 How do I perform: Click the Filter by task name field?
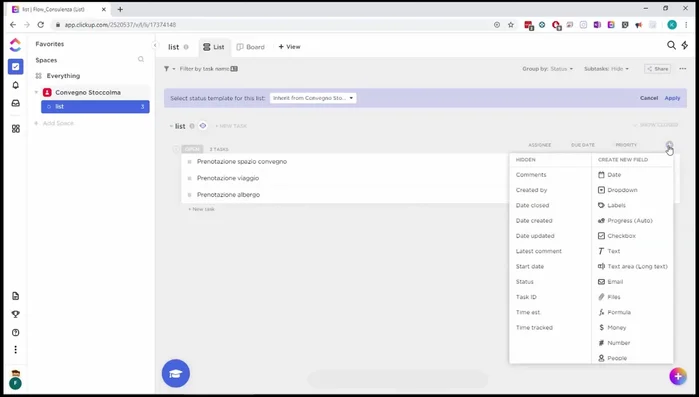pyautogui.click(x=204, y=69)
